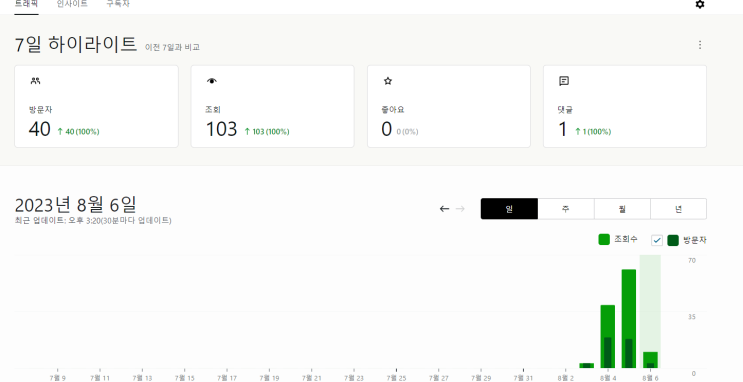
Task: Select the 주 period button
Action: coord(566,209)
